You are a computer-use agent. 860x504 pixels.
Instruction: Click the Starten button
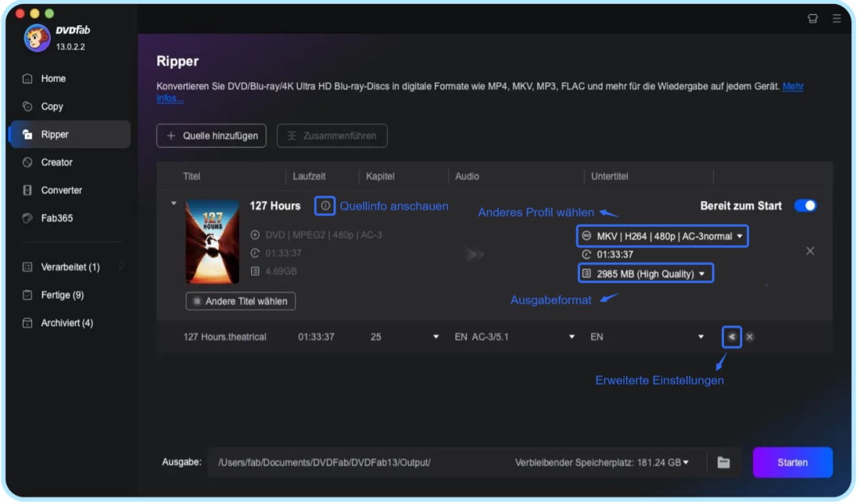792,463
